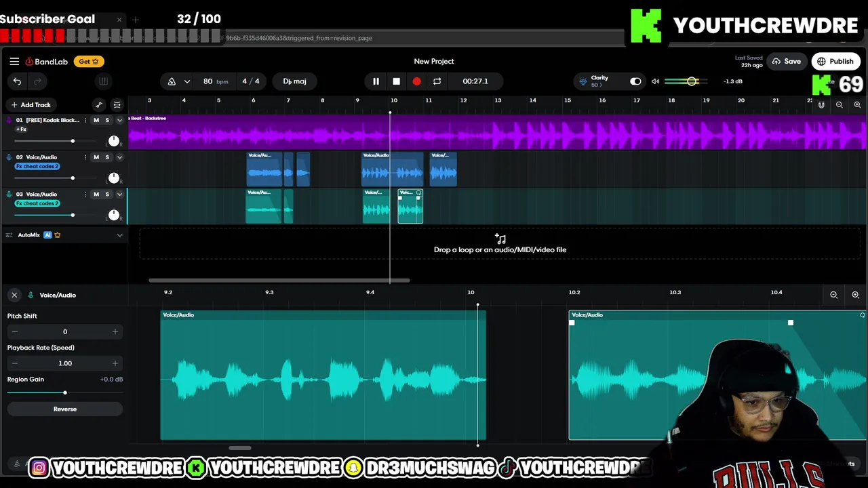The width and height of the screenshot is (868, 488).
Task: Click the 00:27.1 time display
Action: [x=475, y=81]
